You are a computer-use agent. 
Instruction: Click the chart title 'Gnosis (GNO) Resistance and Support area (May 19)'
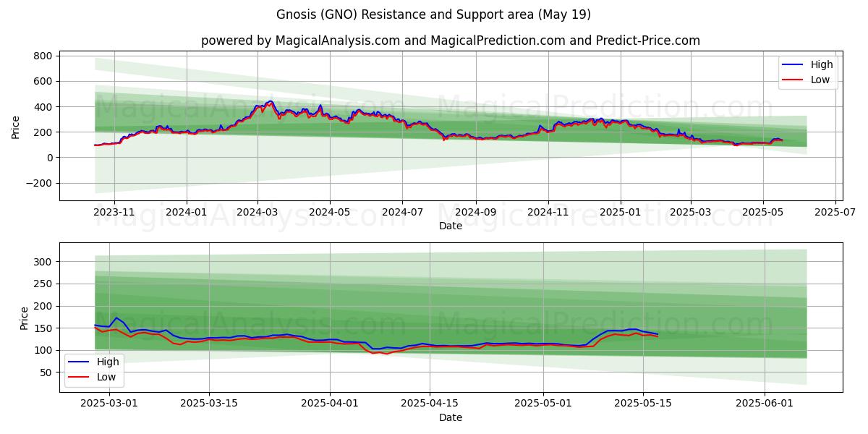click(x=434, y=14)
